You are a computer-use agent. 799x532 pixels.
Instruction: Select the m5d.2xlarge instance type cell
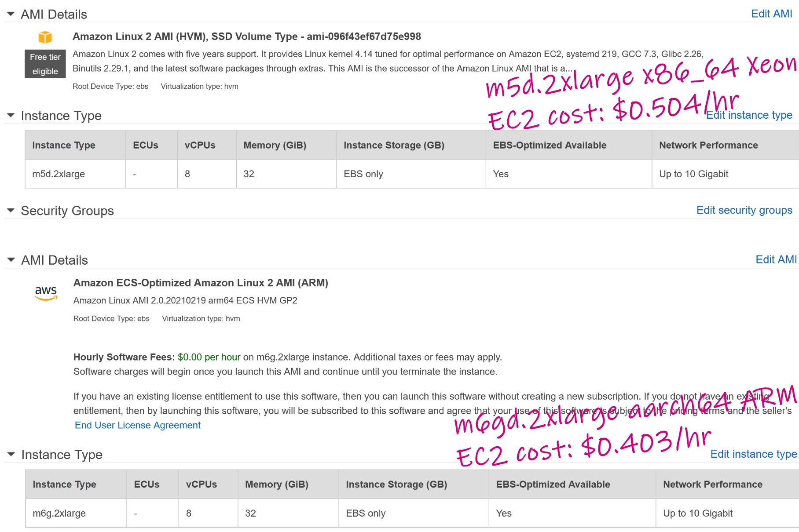[59, 174]
